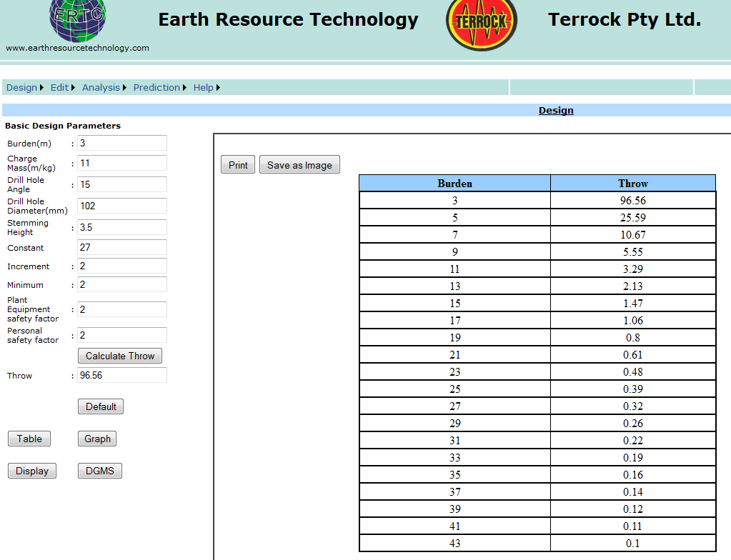
Task: Focus the Charge Mass input field
Action: 122,163
